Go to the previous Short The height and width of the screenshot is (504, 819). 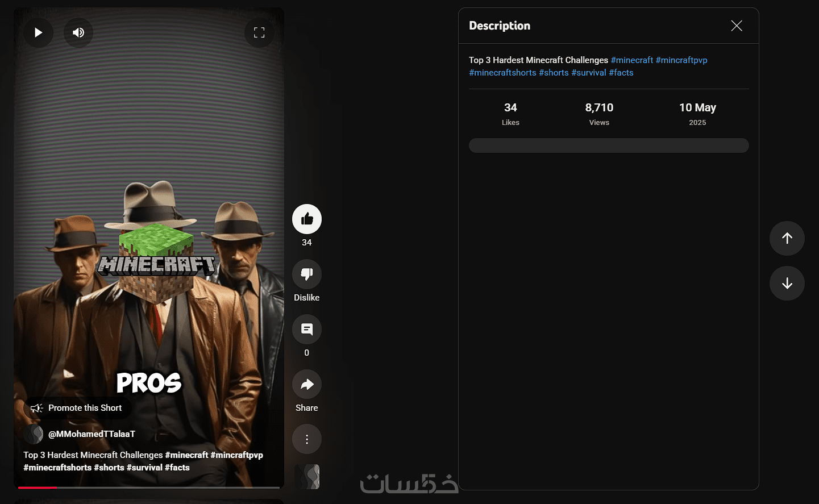pos(787,238)
